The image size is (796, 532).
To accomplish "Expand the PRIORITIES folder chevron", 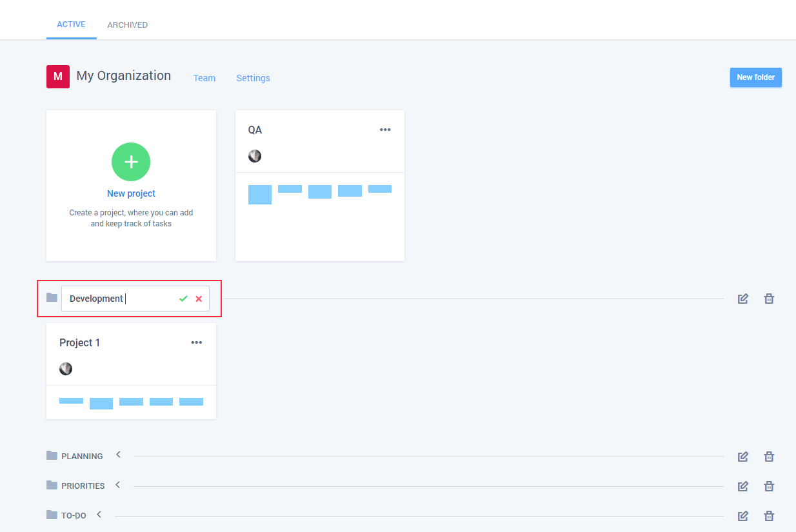I will [x=117, y=484].
